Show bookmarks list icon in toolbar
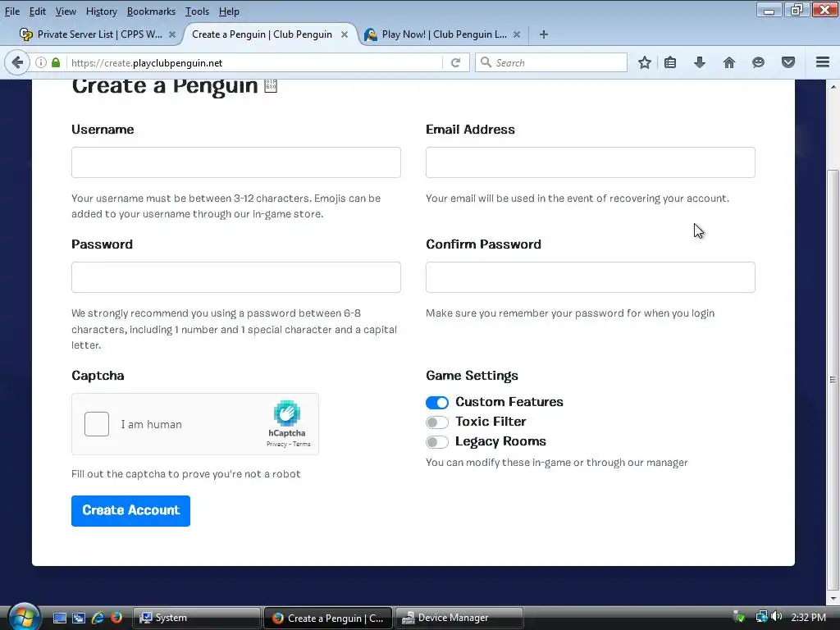Image resolution: width=840 pixels, height=630 pixels. 670,62
